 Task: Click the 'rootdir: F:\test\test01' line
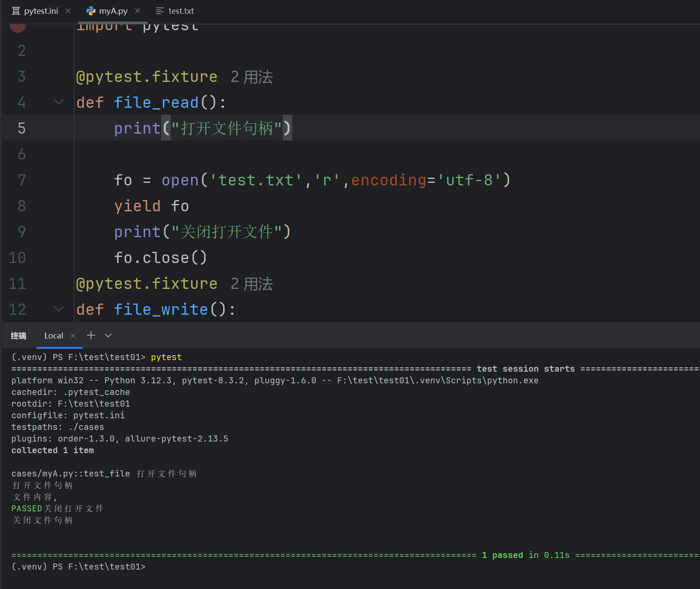(x=71, y=404)
